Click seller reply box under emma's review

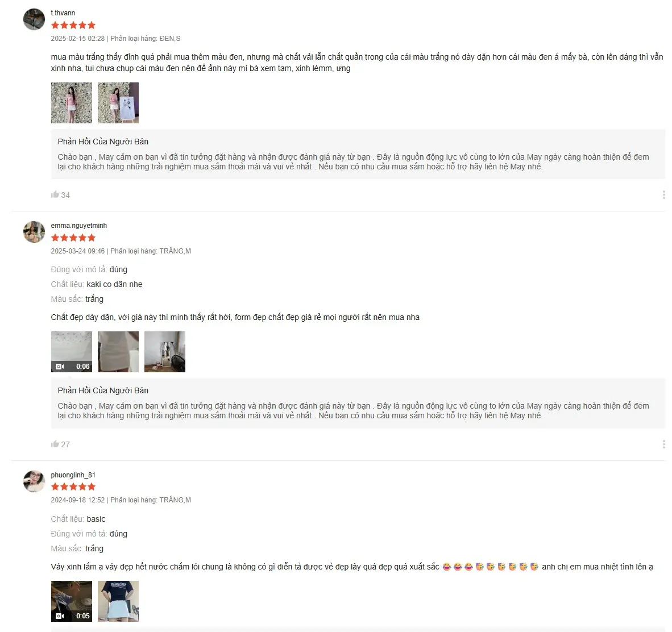click(358, 403)
